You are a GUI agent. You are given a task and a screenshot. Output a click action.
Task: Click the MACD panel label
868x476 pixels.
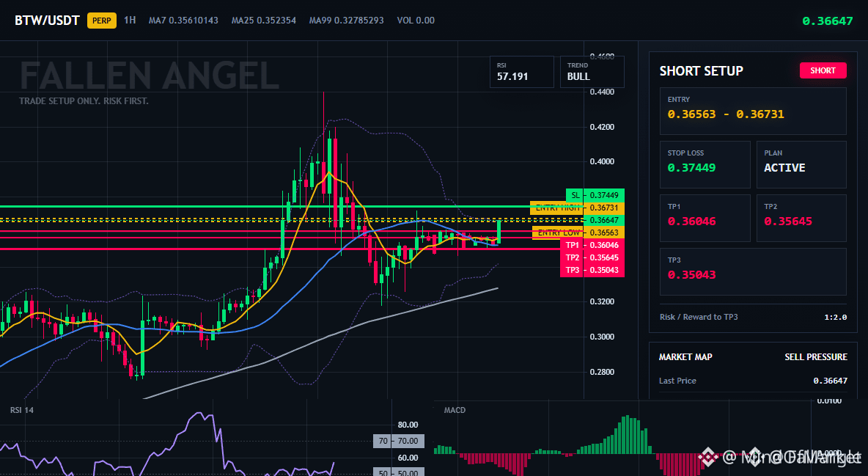tap(455, 410)
